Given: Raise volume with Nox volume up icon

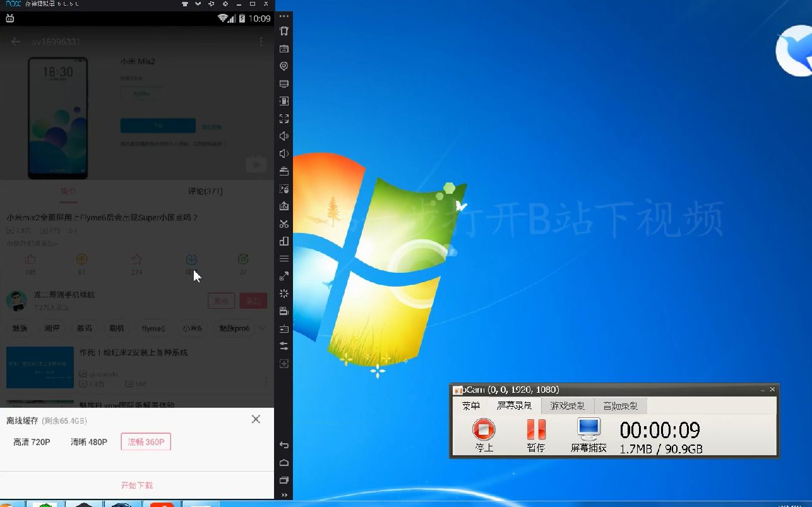Looking at the screenshot, I should 284,136.
